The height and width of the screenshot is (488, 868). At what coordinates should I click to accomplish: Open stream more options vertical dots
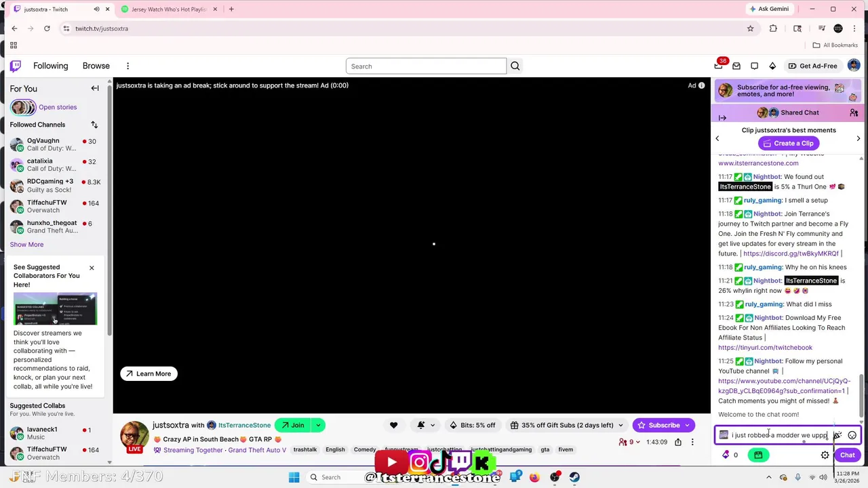coord(692,442)
